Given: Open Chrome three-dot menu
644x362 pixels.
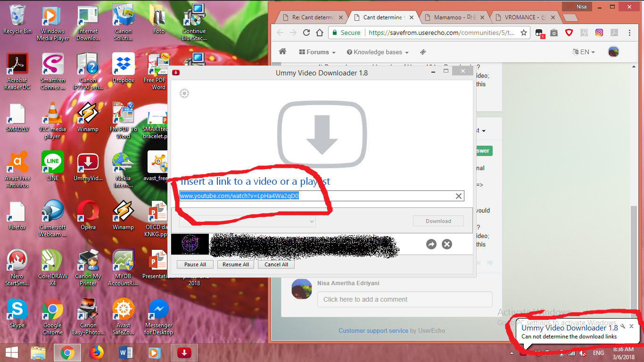Looking at the screenshot, I should click(x=629, y=33).
